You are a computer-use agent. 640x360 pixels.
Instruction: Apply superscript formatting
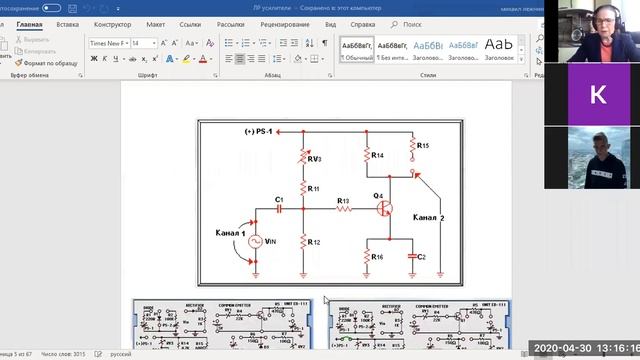point(155,59)
